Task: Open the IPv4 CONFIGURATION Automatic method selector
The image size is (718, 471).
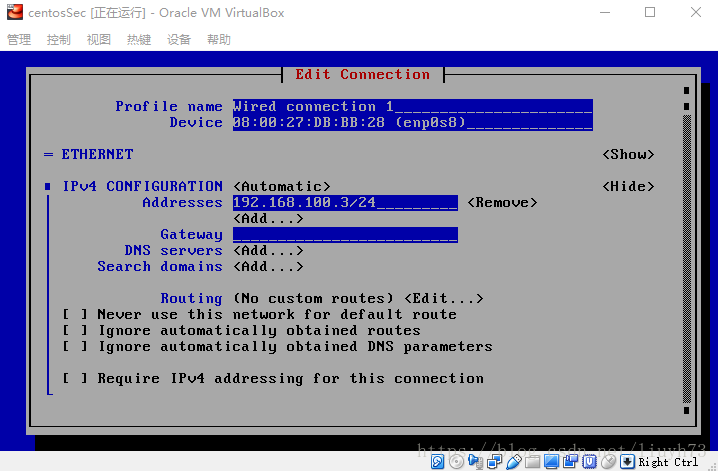Action: 281,187
